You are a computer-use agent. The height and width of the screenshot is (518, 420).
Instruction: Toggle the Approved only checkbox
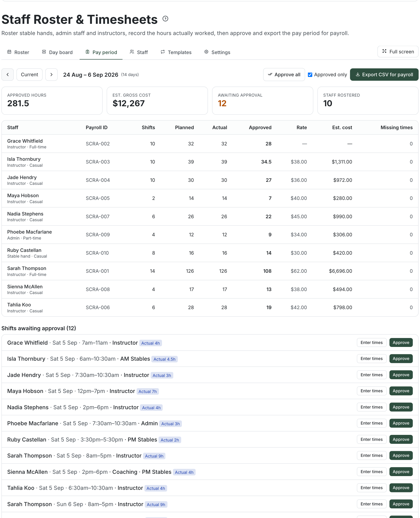coord(310,75)
